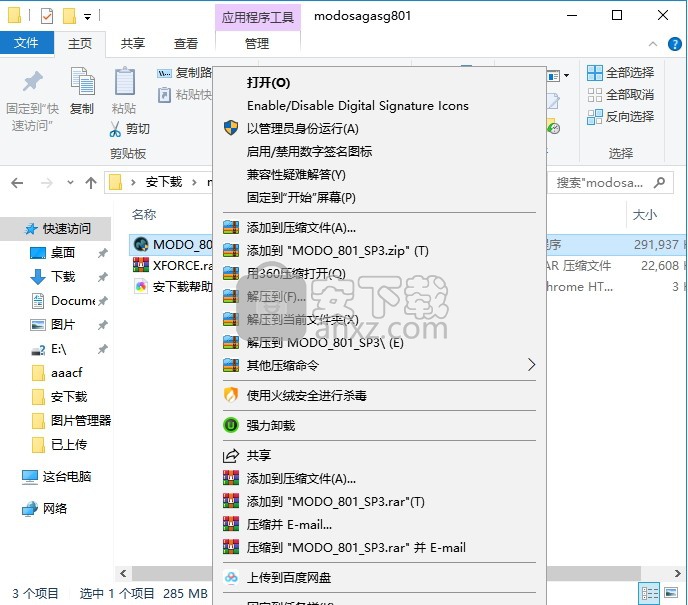This screenshot has height=605, width=688.
Task: Sort by the Size (大小) column header
Action: coord(645,215)
